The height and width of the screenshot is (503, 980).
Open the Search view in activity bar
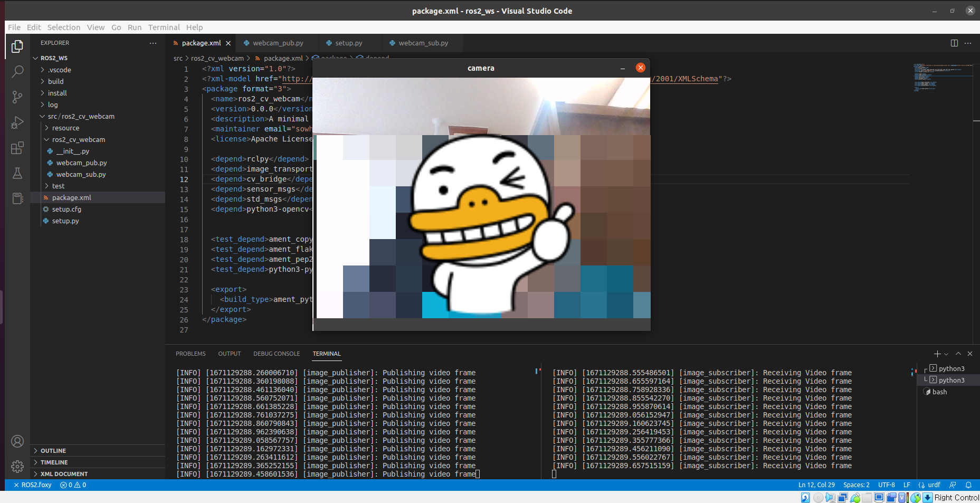point(17,71)
